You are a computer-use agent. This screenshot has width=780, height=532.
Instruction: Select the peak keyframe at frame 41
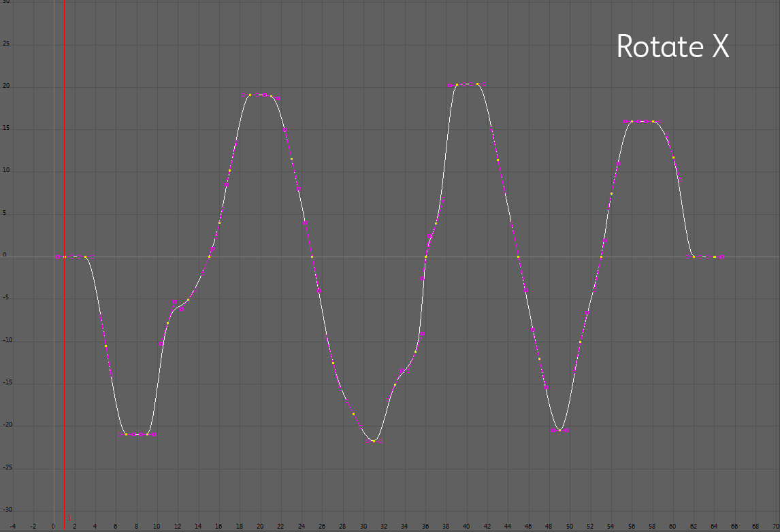pos(478,84)
